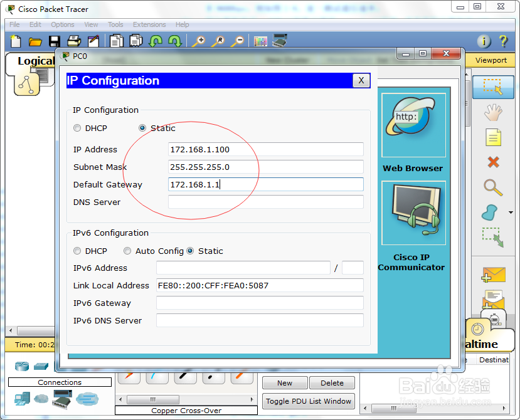The width and height of the screenshot is (520, 420).
Task: Select the Draw Polygon shape tool
Action: 490,213
